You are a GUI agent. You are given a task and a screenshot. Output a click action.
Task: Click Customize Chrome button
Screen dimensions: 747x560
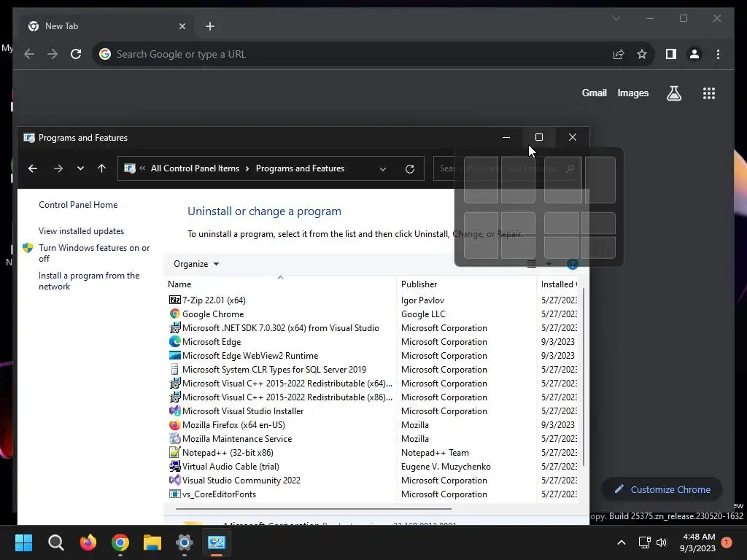[x=662, y=489]
